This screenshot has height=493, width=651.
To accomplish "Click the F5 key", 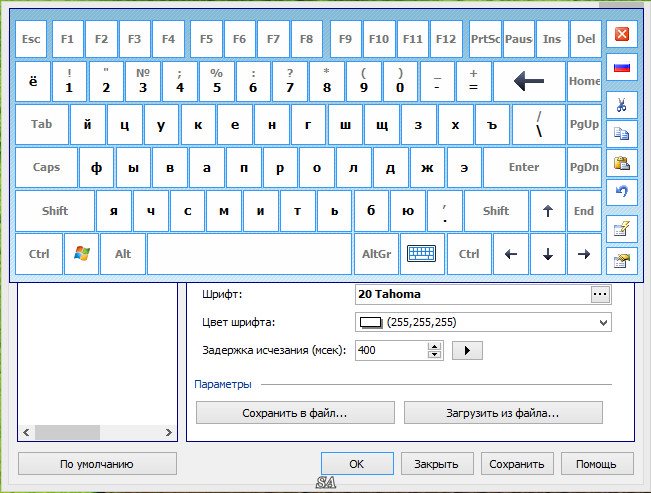I will 206,39.
